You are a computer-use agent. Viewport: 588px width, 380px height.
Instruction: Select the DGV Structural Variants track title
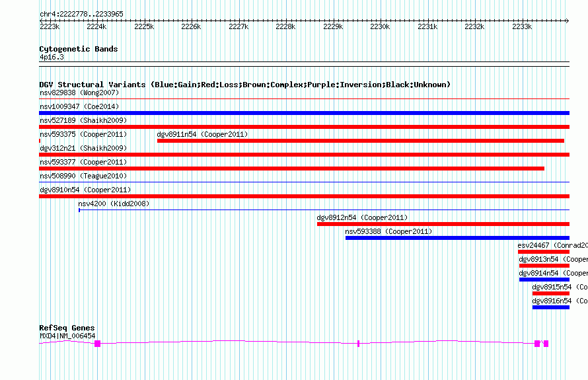(x=244, y=85)
